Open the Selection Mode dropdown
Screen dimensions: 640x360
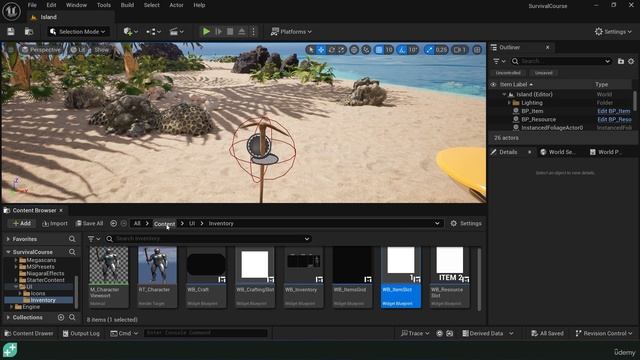(x=78, y=31)
